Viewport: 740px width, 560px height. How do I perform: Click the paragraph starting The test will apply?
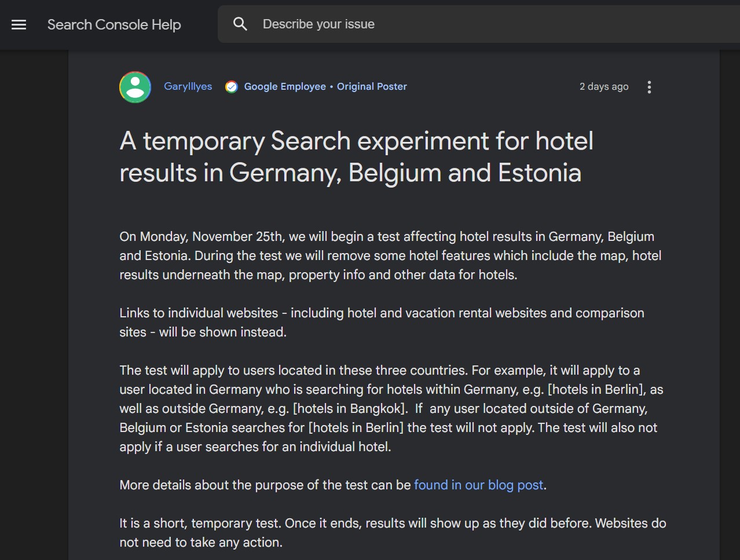391,408
